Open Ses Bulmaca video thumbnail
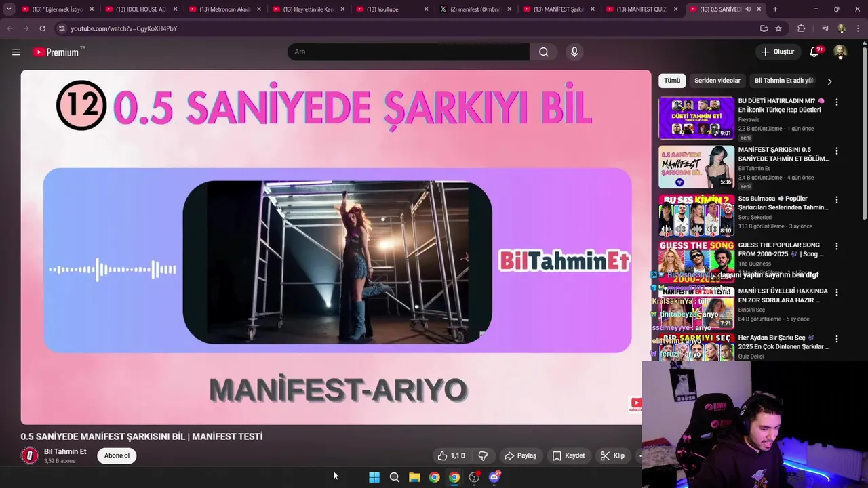 click(x=696, y=216)
